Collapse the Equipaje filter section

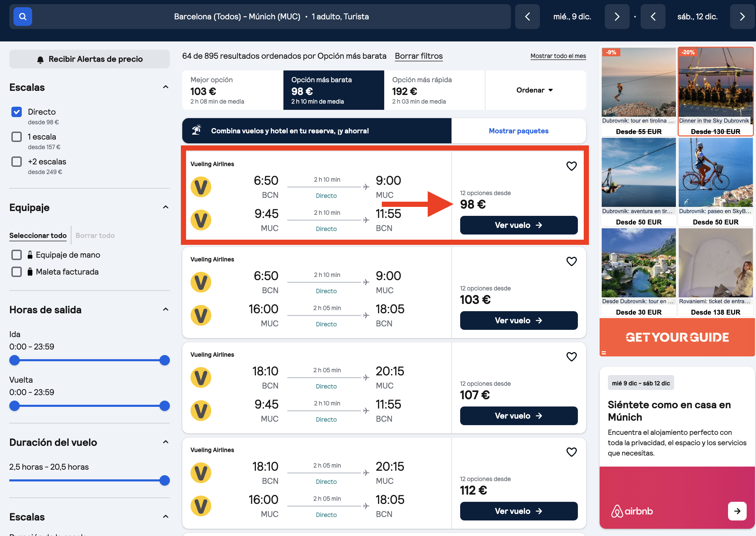click(x=166, y=207)
